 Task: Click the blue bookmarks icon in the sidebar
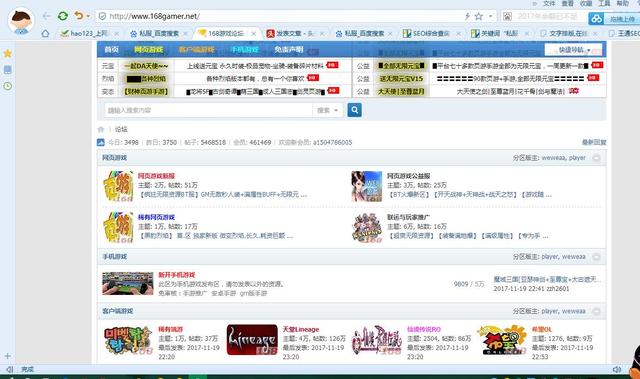click(x=7, y=70)
